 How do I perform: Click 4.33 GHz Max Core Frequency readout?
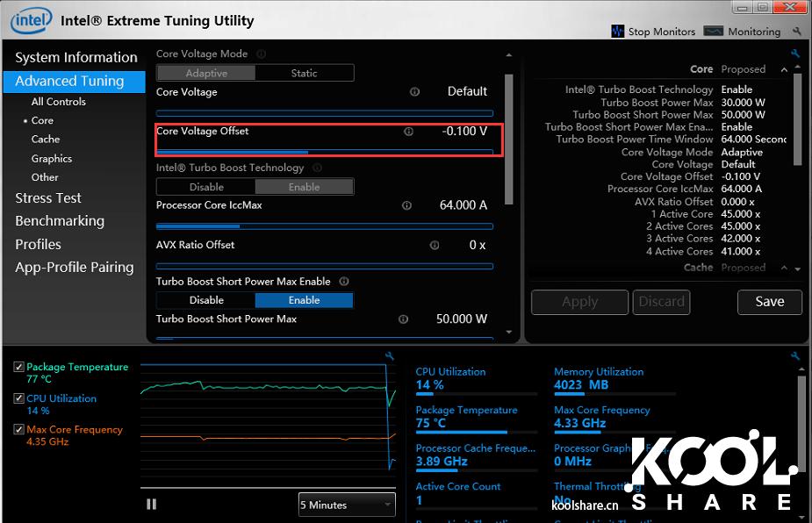coord(580,423)
